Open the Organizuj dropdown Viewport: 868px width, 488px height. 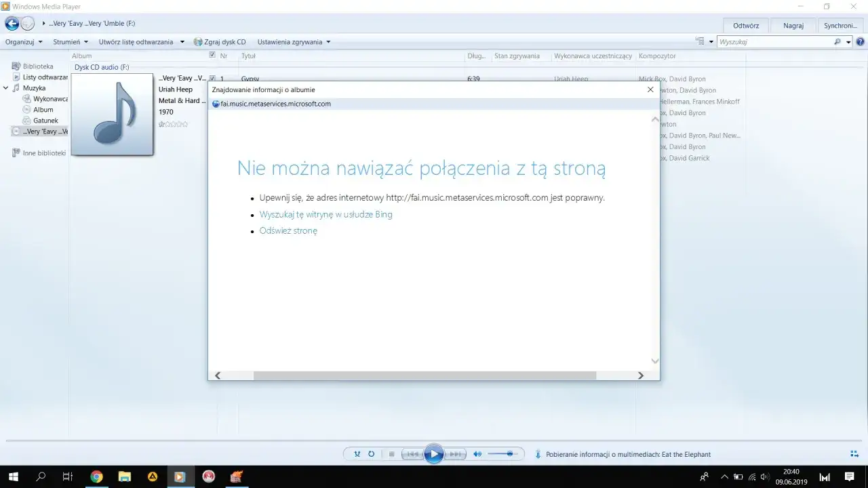pyautogui.click(x=22, y=41)
